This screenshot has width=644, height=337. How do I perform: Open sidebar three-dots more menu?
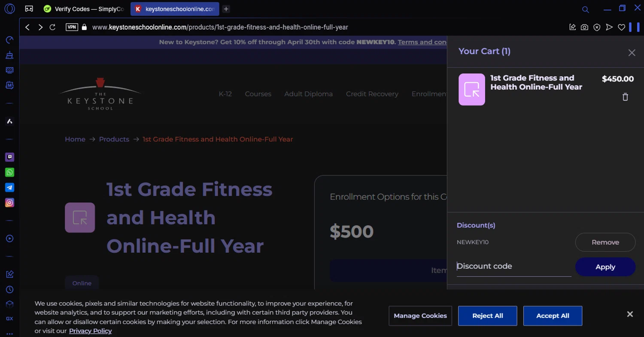click(9, 334)
